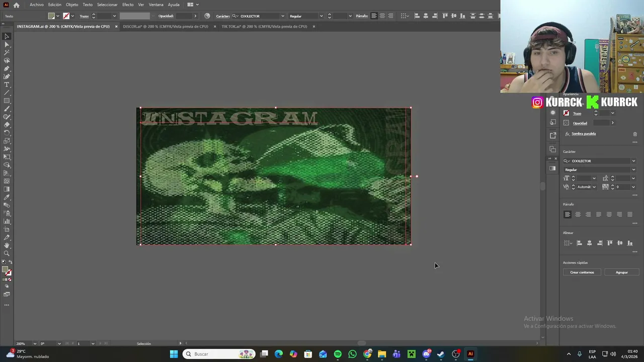Click Agrupar quick action button

tap(622, 273)
